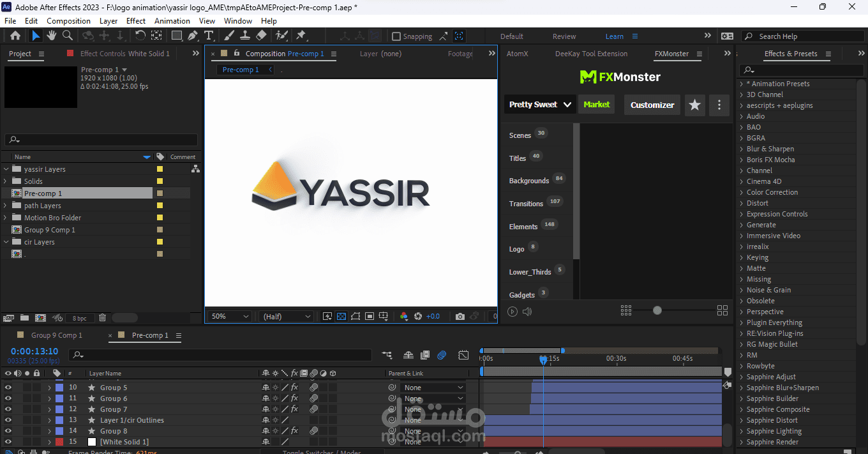The image size is (868, 454).
Task: Switch to the Group 9 Comp 1 timeline tab
Action: tap(57, 335)
